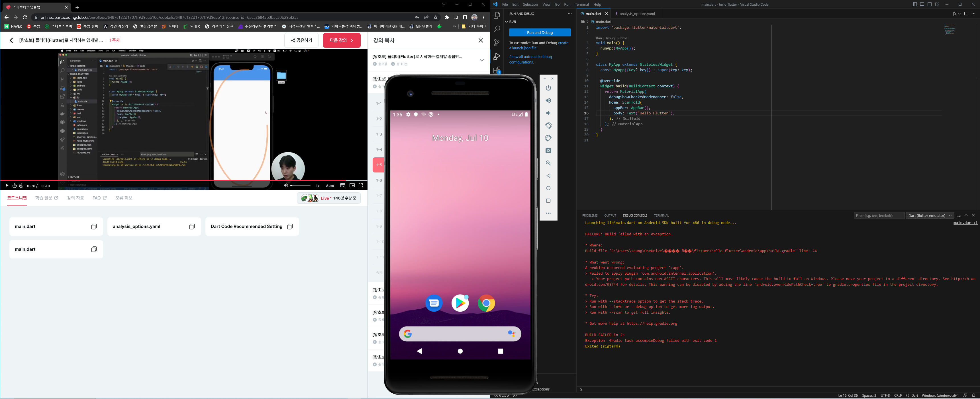
Task: Toggle video subtitles in the player
Action: pyautogui.click(x=343, y=186)
